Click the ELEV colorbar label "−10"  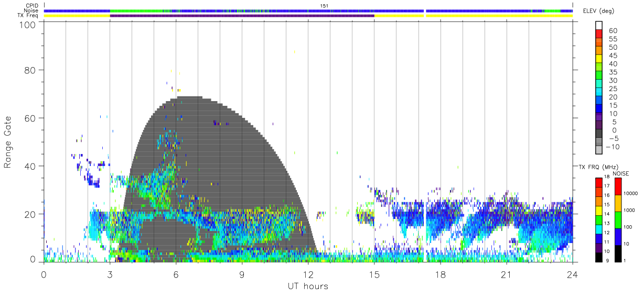tap(613, 147)
